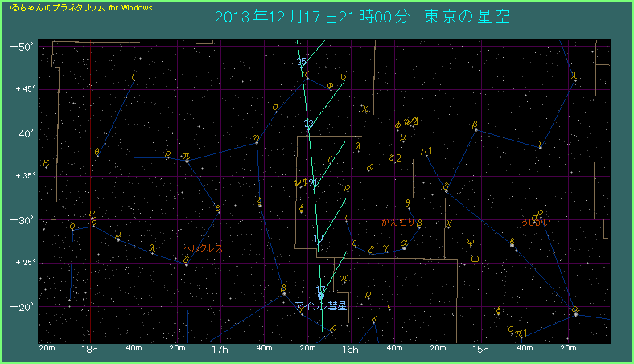This screenshot has width=634, height=364.
Task: Select comet path date marker 23
Action: 308,124
